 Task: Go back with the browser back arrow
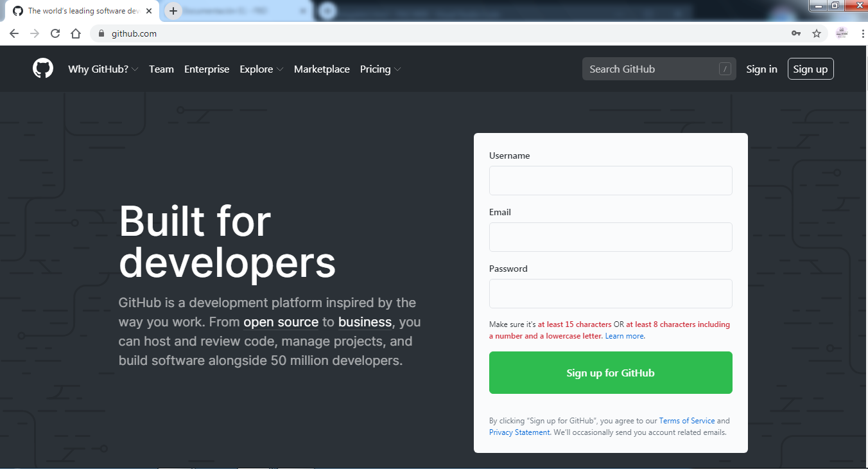[x=14, y=33]
